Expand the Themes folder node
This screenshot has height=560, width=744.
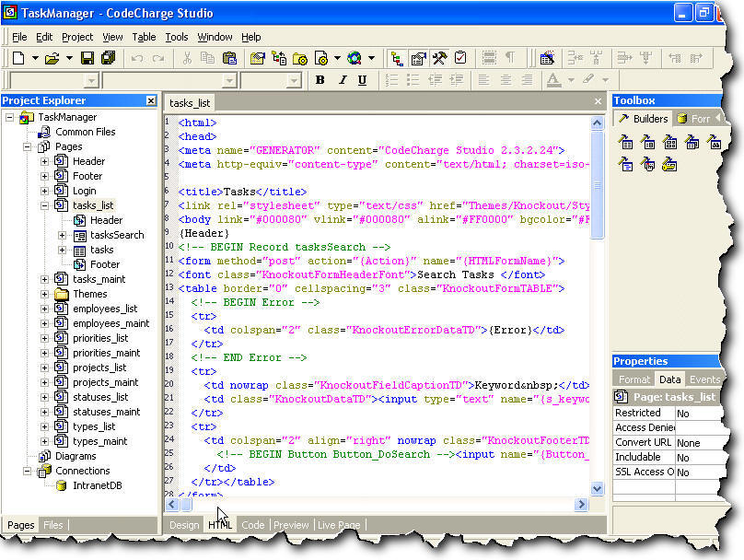pos(44,294)
